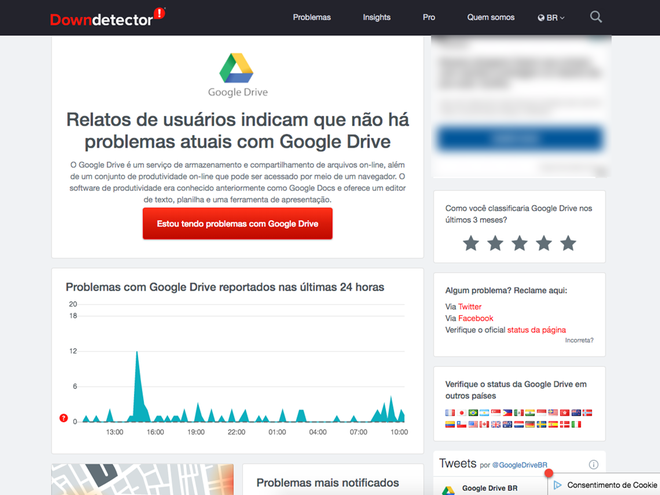
Task: Click 'Estou tendo problemas com Google Drive' button
Action: pos(237,224)
